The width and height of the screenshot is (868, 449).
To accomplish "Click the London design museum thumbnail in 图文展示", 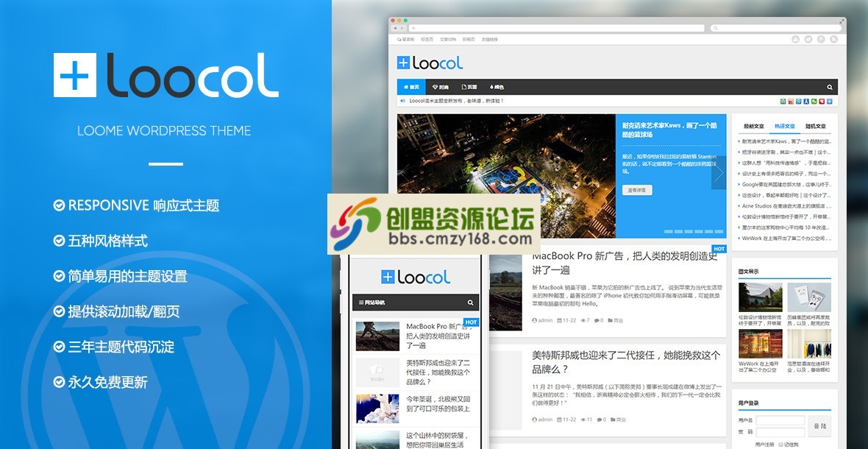I will point(760,297).
